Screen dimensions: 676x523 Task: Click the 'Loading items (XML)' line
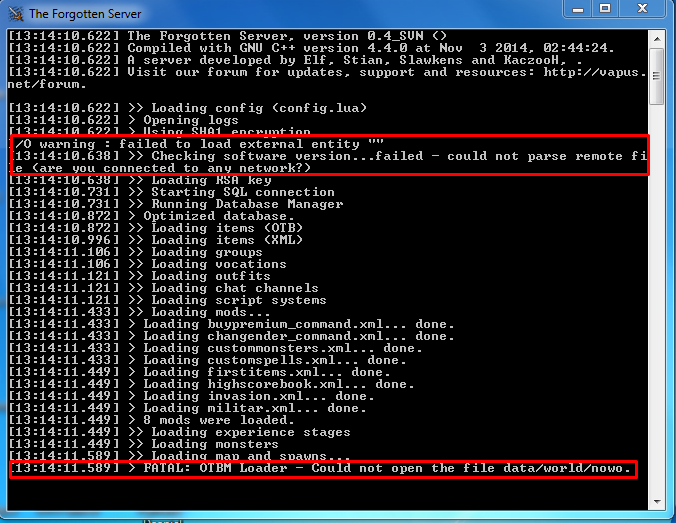click(x=156, y=240)
